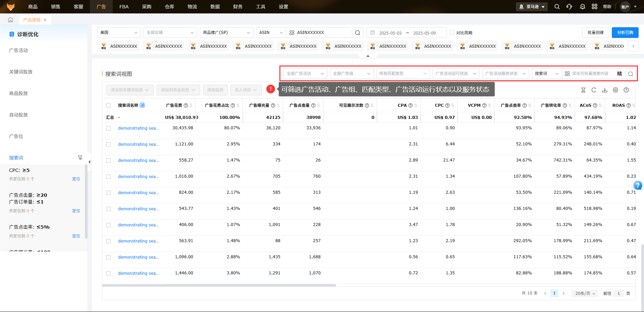The width and height of the screenshot is (644, 312).
Task: Open the 商品推广(SP) ad type dropdown
Action: click(226, 33)
